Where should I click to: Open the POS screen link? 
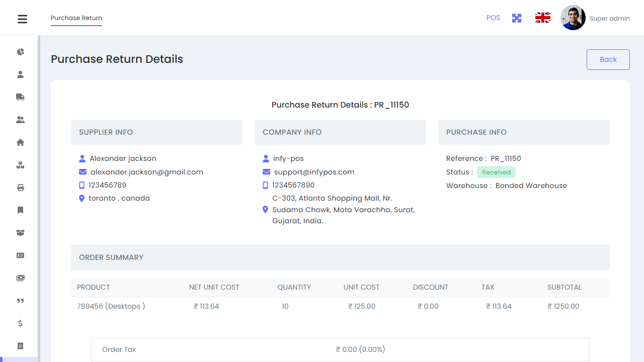click(493, 18)
